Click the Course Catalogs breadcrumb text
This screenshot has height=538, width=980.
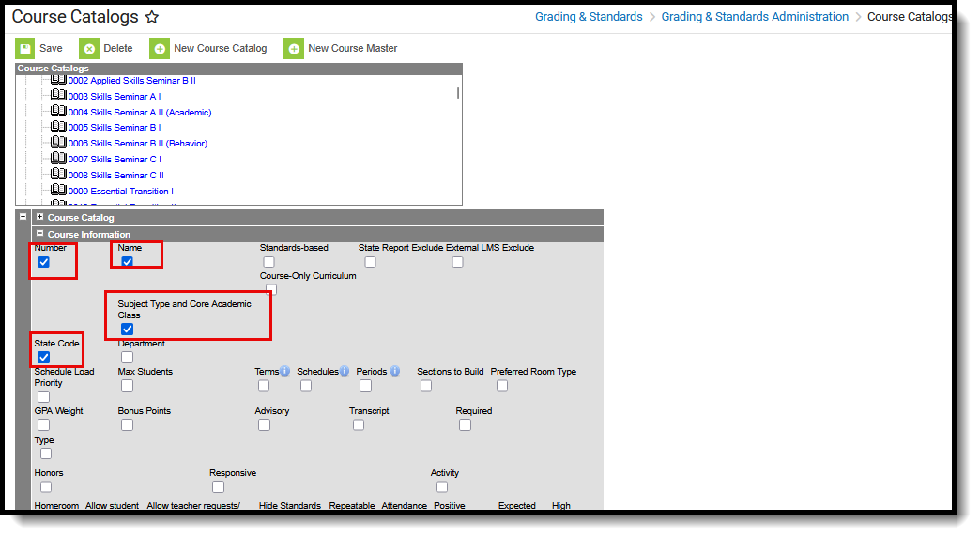pos(910,17)
